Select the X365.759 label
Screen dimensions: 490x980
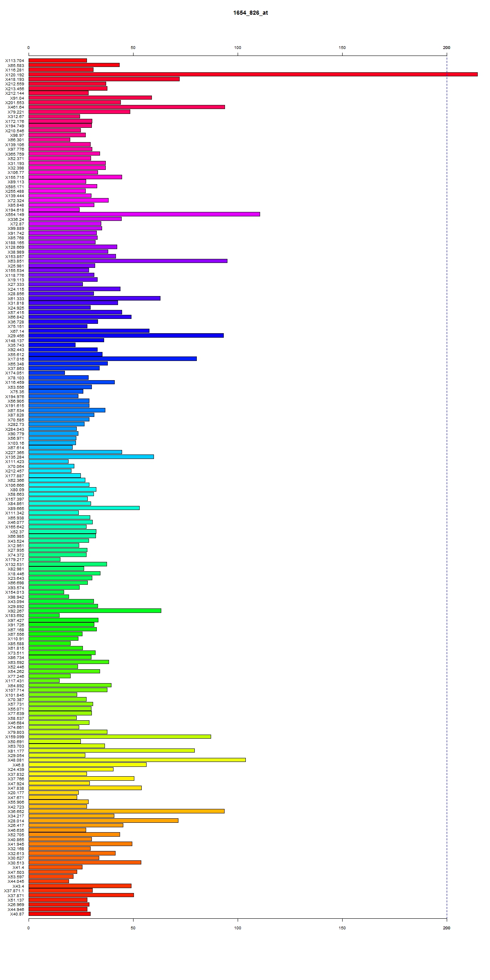(15, 154)
